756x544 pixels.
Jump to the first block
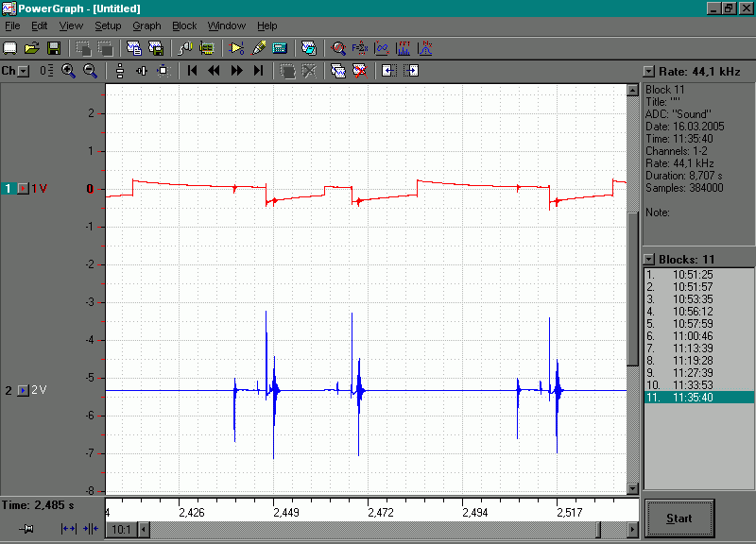[193, 71]
